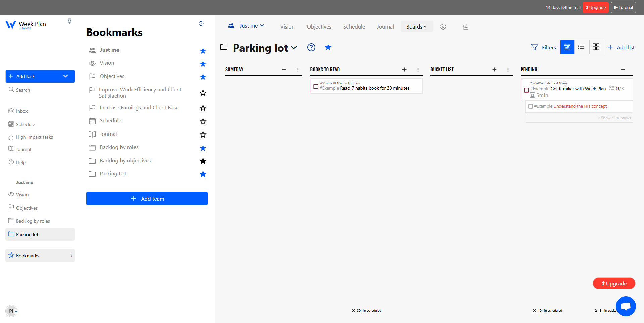
Task: Switch to list view icon
Action: (582, 47)
